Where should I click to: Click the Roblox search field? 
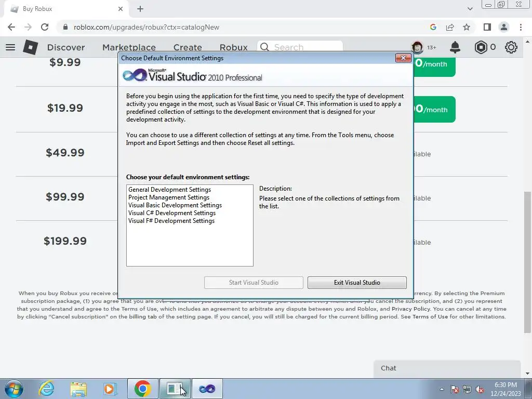tap(300, 47)
